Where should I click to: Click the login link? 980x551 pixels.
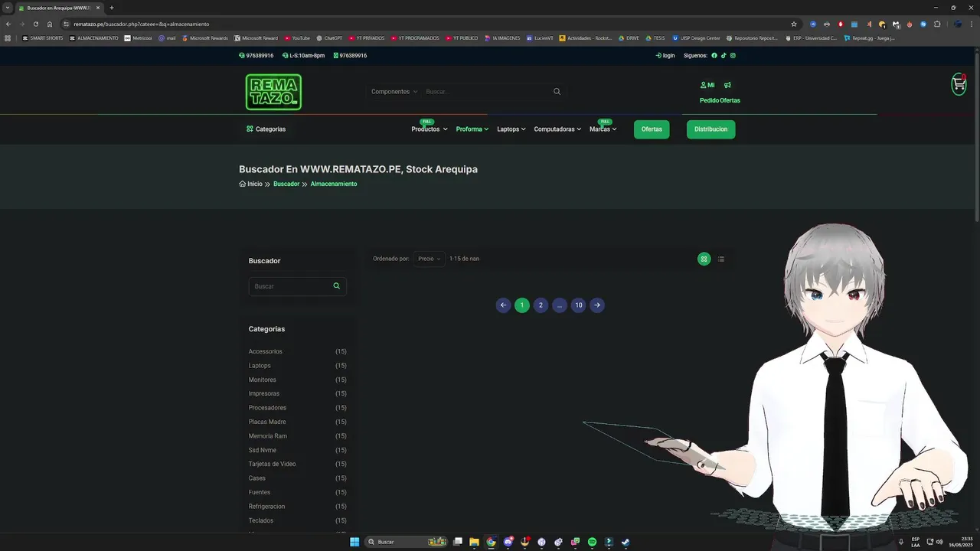click(665, 55)
